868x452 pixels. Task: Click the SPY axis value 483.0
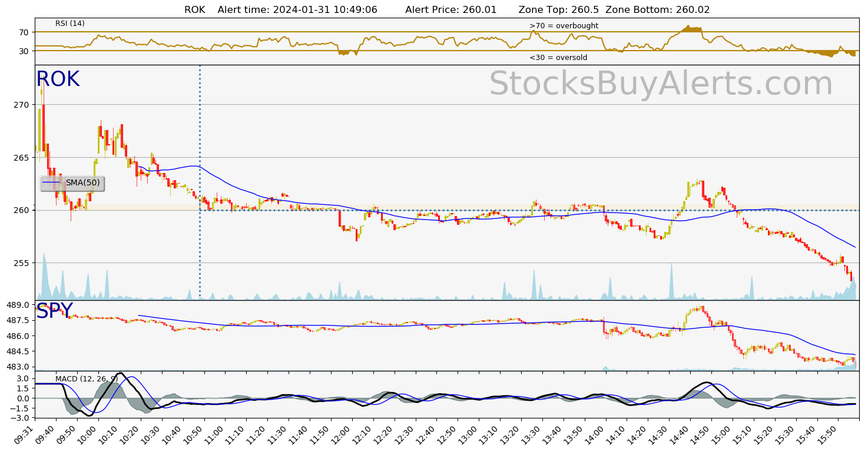18,367
